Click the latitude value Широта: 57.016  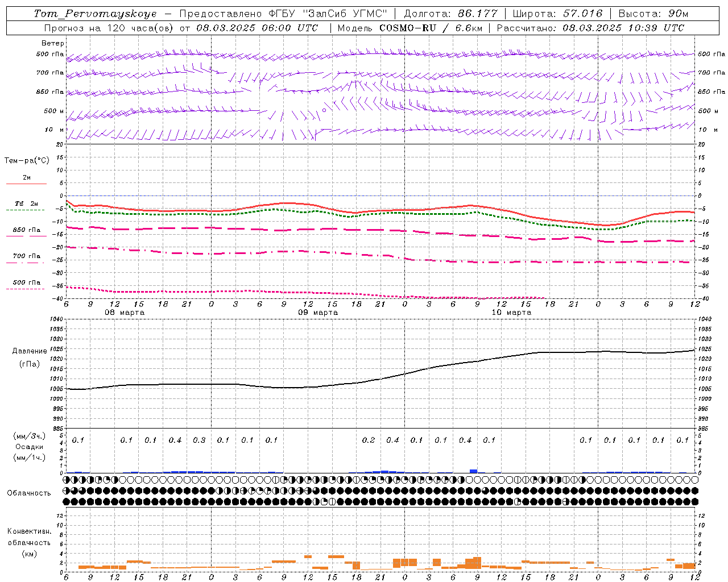pyautogui.click(x=557, y=14)
